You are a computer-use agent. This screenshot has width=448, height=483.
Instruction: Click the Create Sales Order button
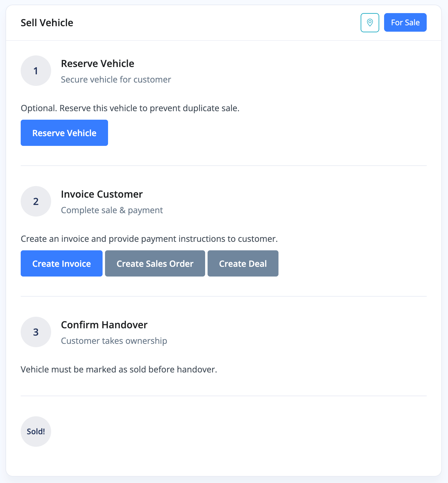[x=155, y=263]
